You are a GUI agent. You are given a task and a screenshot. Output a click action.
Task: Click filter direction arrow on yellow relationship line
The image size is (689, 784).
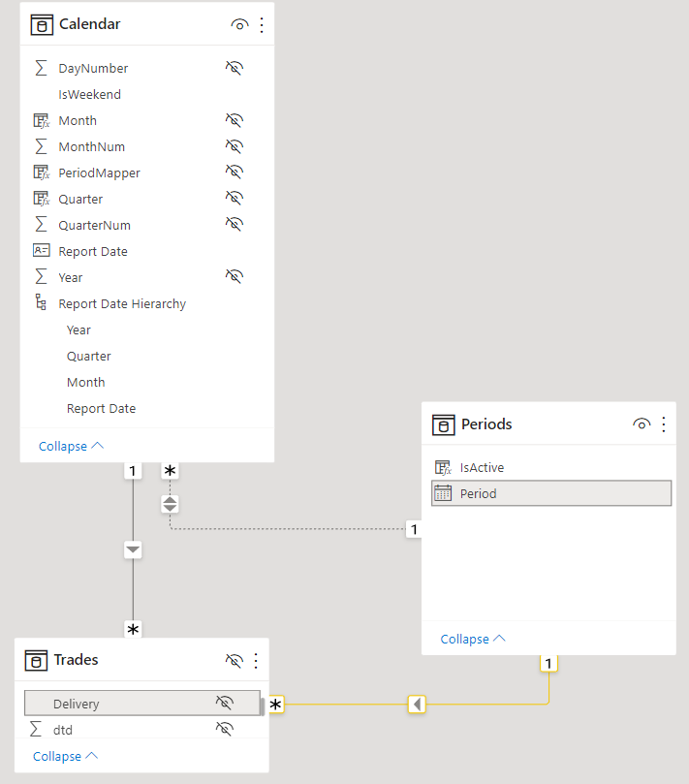[x=417, y=704]
